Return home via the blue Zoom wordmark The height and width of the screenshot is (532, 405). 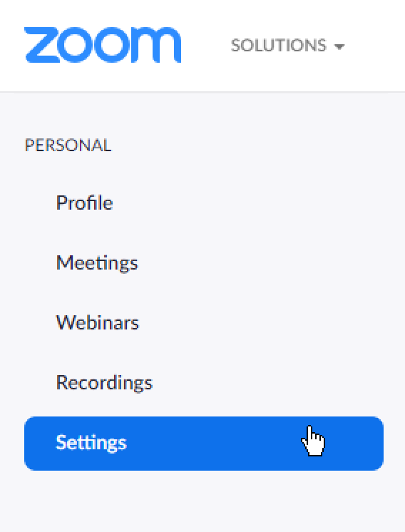(103, 45)
